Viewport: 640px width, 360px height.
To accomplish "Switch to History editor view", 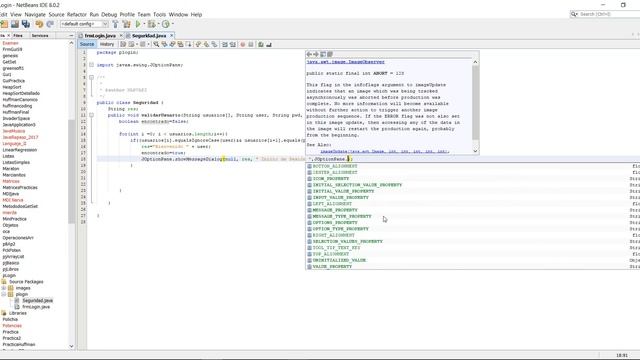I will click(x=107, y=44).
